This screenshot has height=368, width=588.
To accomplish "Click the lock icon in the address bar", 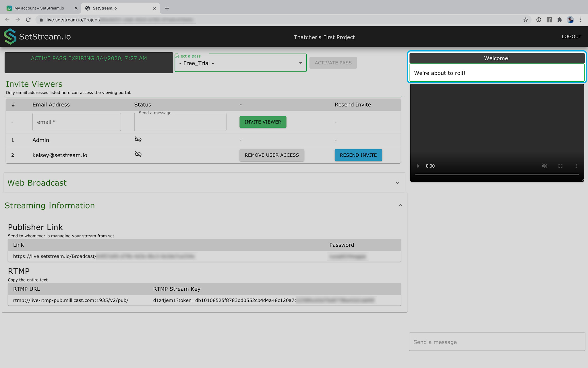I will [41, 20].
